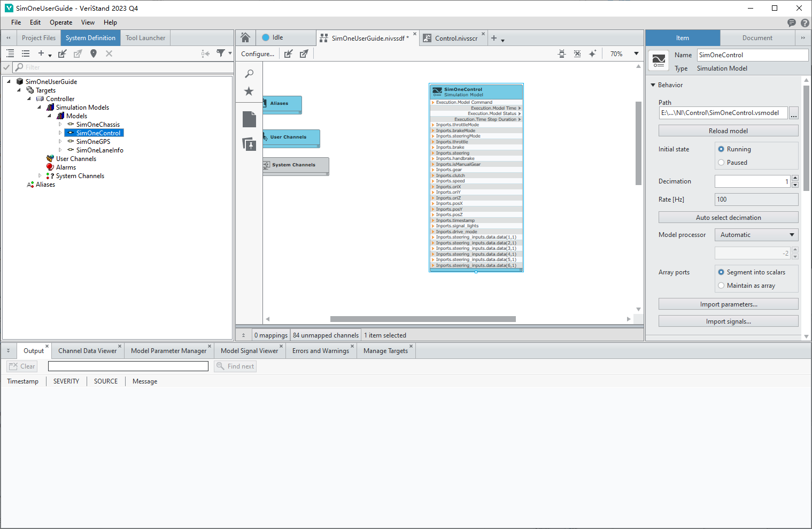Viewport: 812px width, 529px height.
Task: Click the collapse arrows icon on bottom pane
Action: (x=8, y=351)
